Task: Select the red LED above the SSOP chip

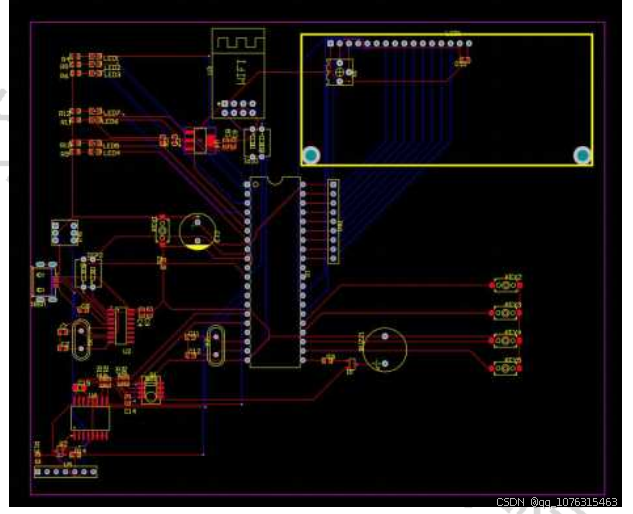Action: pos(80,388)
